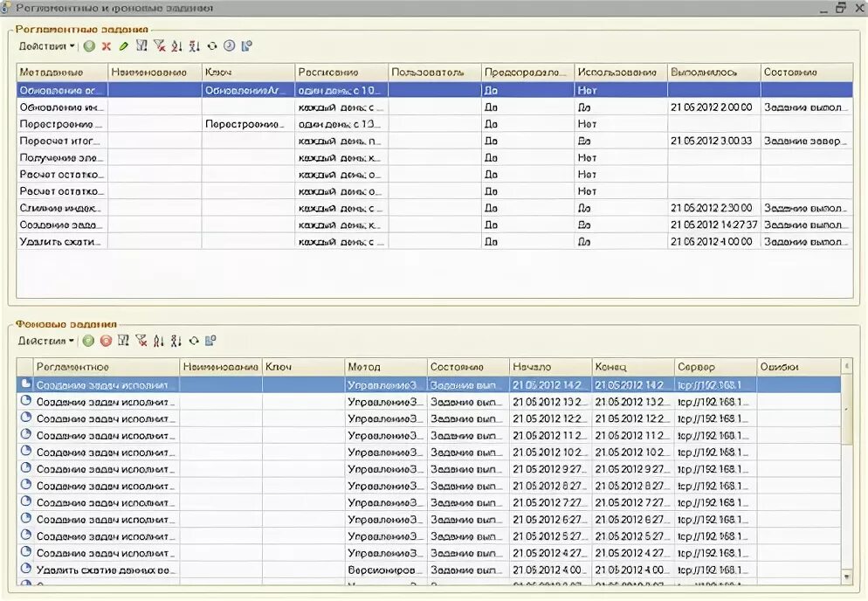This screenshot has width=868, height=601.
Task: Click clock icon of background job started 13:2
Action: pos(25,400)
